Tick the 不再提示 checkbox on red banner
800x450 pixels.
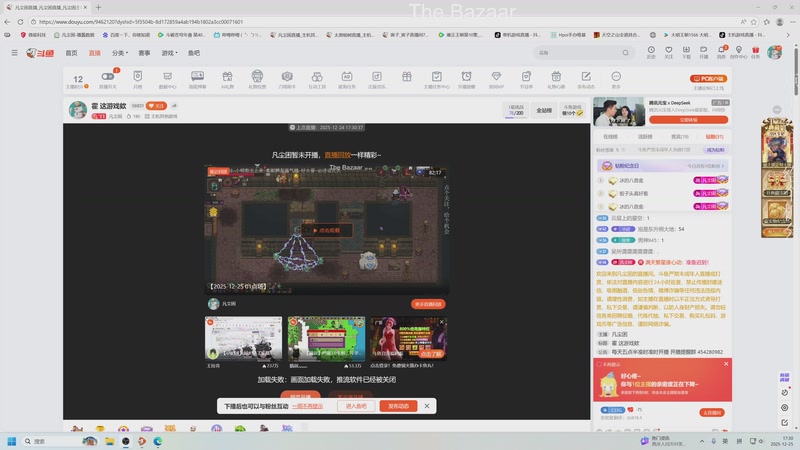click(599, 364)
